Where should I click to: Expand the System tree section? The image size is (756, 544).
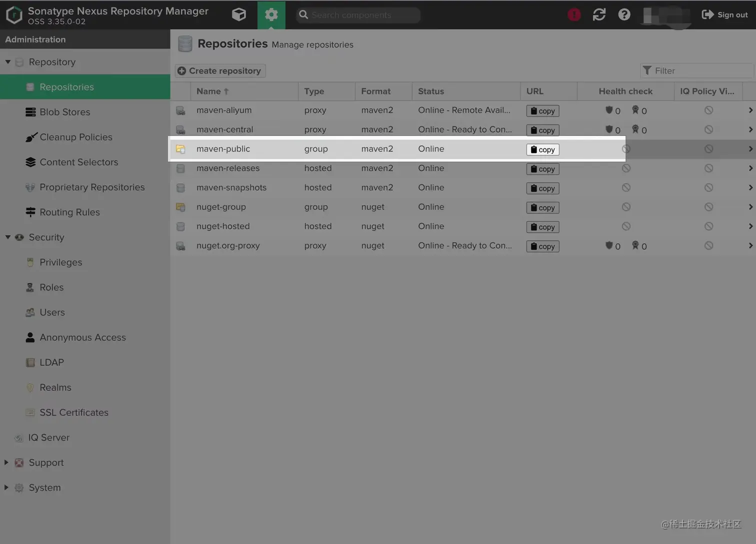click(x=6, y=488)
